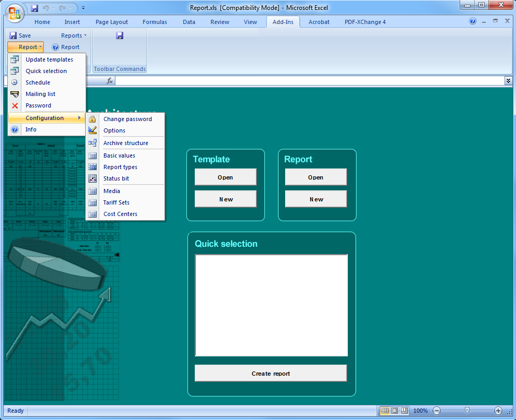Open the Reports dropdown in ribbon
Viewport: 516px width, 420px height.
pyautogui.click(x=74, y=35)
